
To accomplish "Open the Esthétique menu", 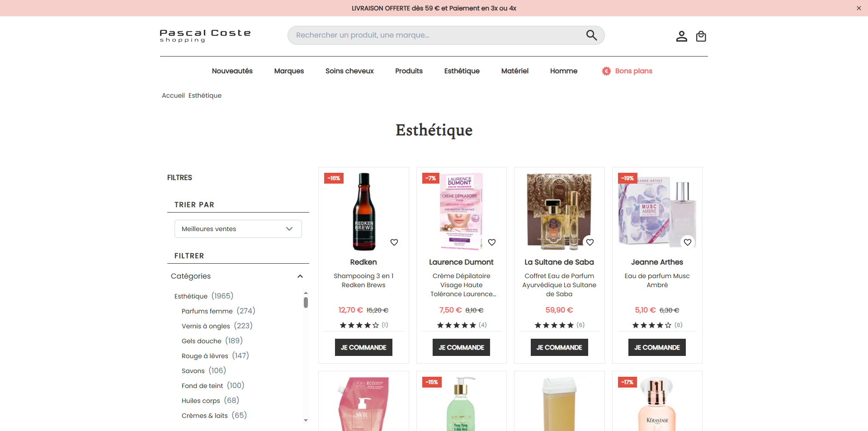I will [x=462, y=71].
